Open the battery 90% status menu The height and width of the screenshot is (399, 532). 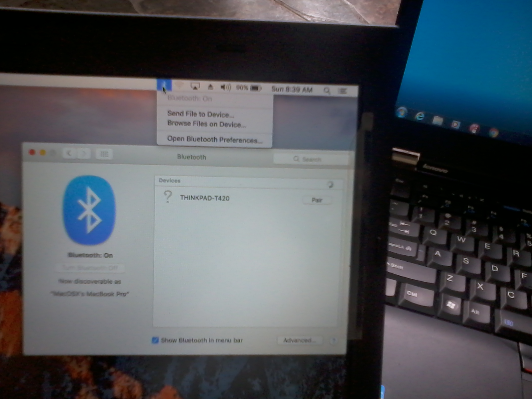click(x=249, y=88)
